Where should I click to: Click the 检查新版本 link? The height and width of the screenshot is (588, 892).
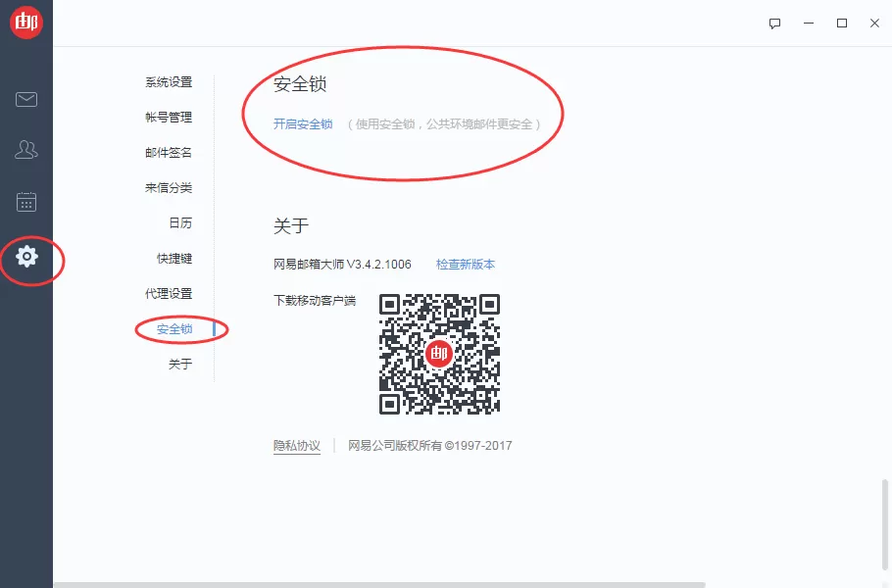tap(466, 265)
